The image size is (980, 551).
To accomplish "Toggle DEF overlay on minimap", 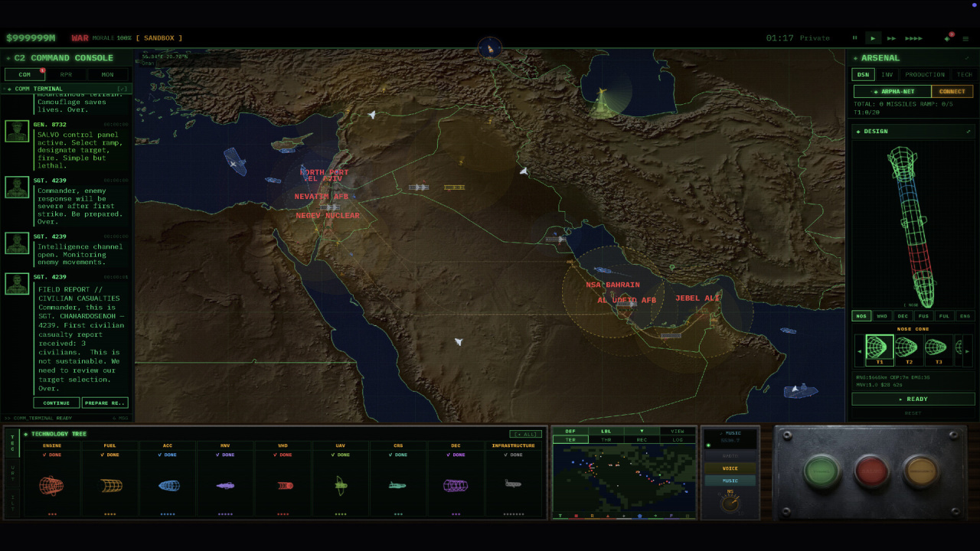I will tap(570, 431).
